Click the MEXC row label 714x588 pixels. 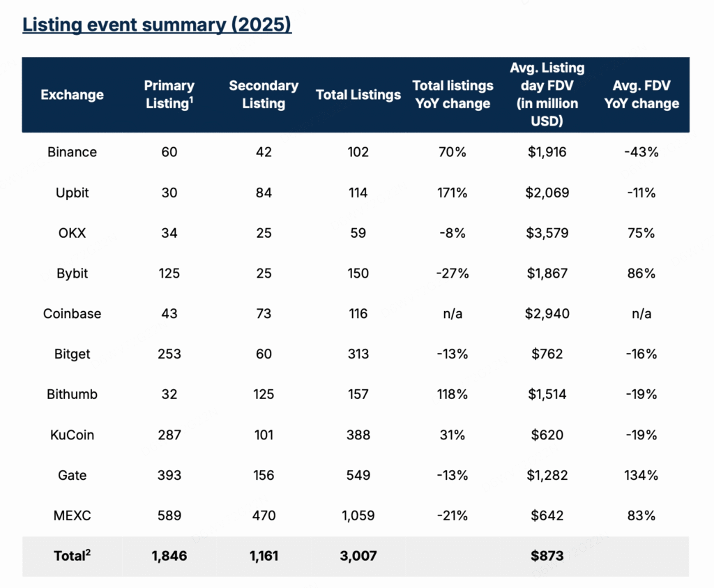pyautogui.click(x=72, y=516)
